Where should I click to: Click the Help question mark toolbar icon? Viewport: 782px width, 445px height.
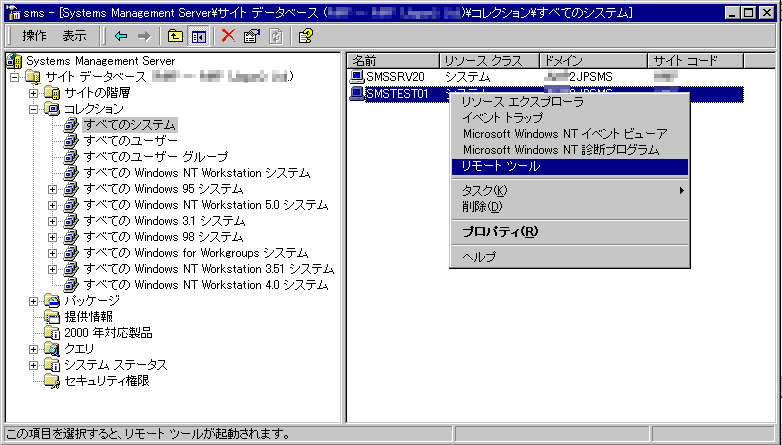point(305,36)
